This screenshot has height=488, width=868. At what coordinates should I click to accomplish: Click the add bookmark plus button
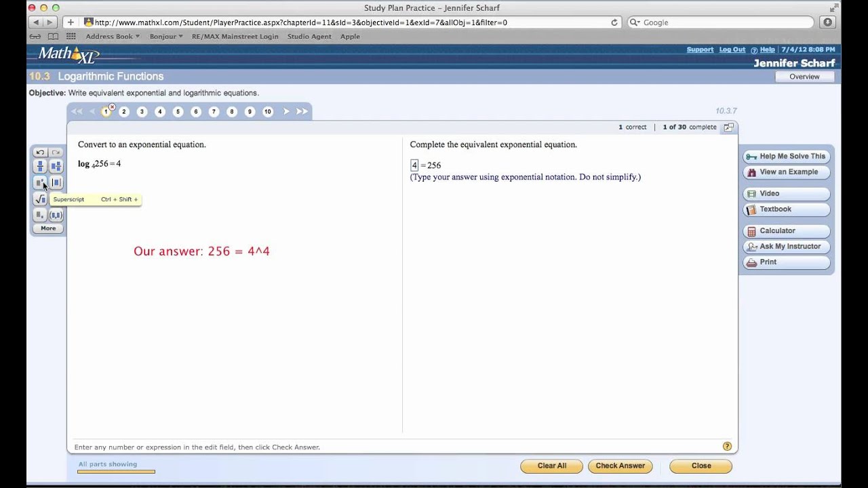(x=71, y=22)
